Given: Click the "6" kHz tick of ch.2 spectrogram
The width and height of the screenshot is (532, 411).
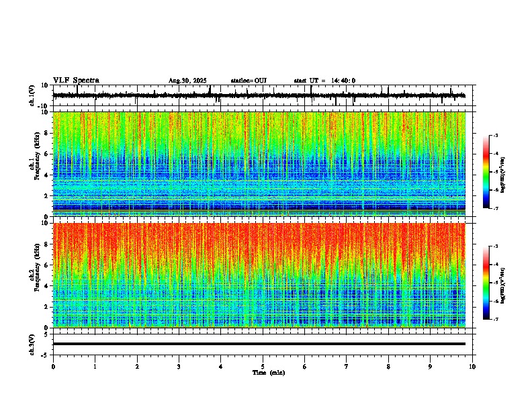Looking at the screenshot, I should (47, 265).
